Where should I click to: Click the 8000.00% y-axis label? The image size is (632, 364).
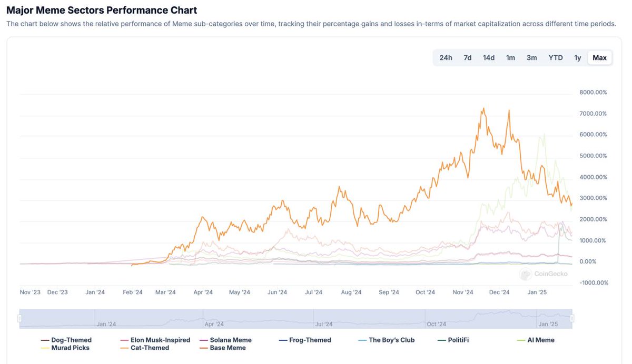tap(593, 92)
